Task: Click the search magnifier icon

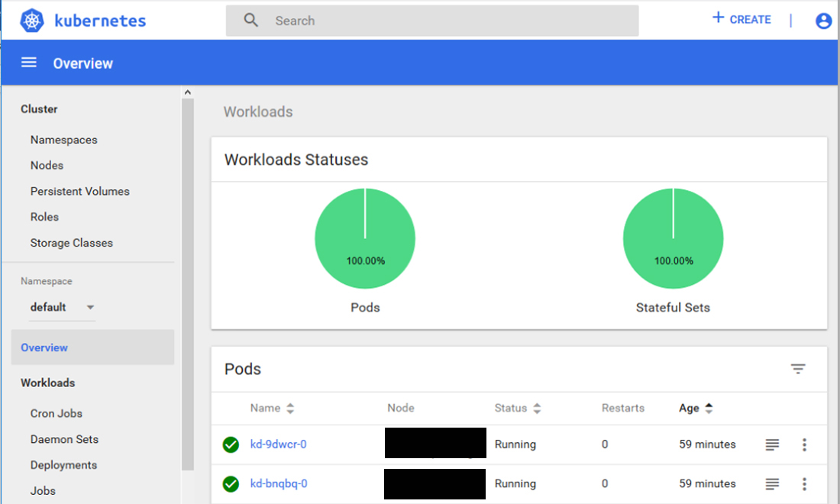Action: tap(250, 19)
